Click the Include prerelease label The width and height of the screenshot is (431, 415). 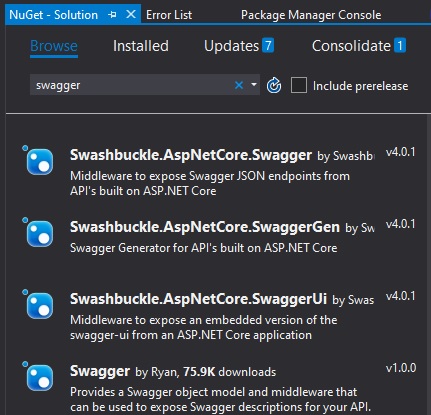[x=360, y=86]
